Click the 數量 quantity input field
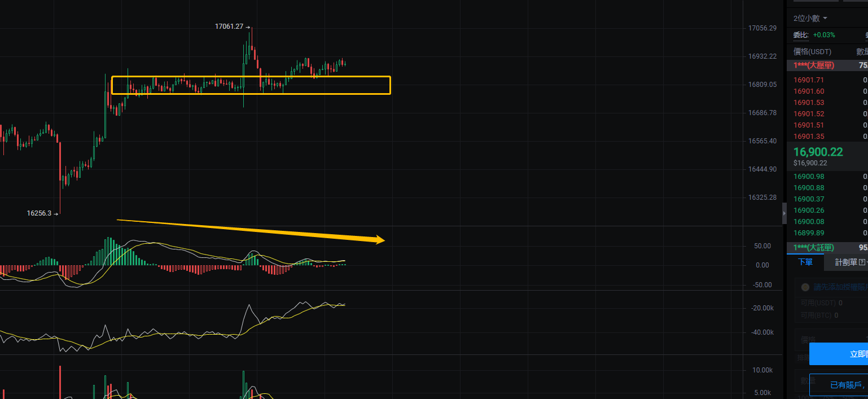This screenshot has width=868, height=399. 831,380
